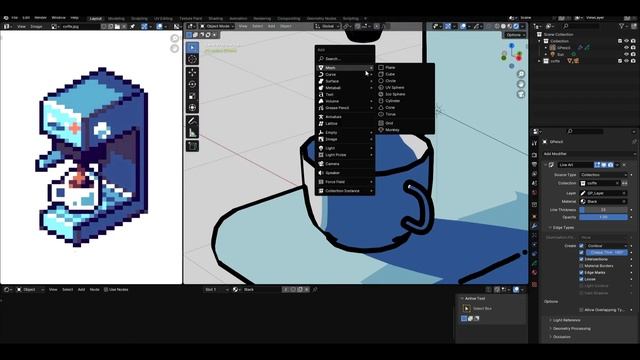Click Camera in Add menu
The height and width of the screenshot is (360, 640).
coord(345,164)
